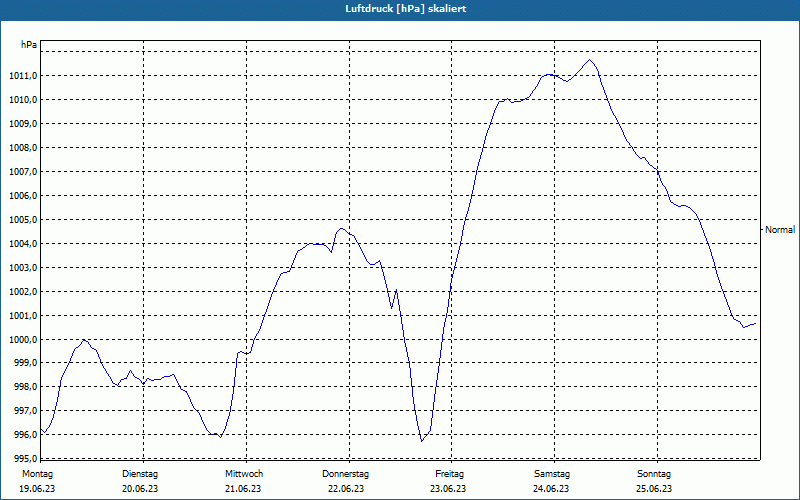Screen dimensions: 800x500
Task: Select the 1010,0 axis value
Action: (x=23, y=100)
